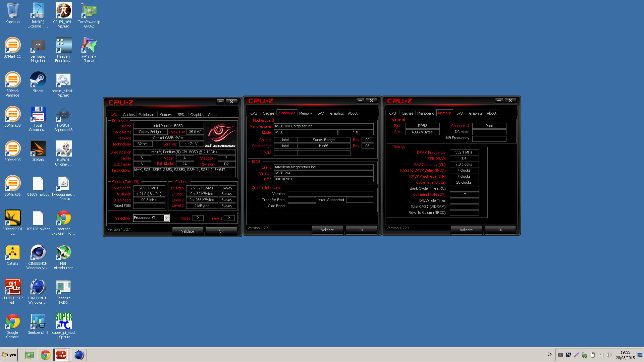Click Cinebench icon in the taskbar
Image resolution: width=644 pixels, height=362 pixels.
[79, 355]
